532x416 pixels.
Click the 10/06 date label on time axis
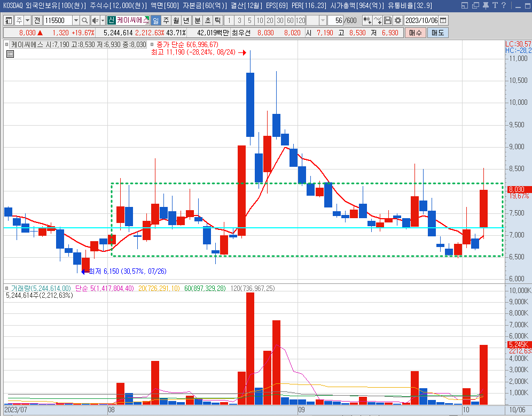[518, 410]
